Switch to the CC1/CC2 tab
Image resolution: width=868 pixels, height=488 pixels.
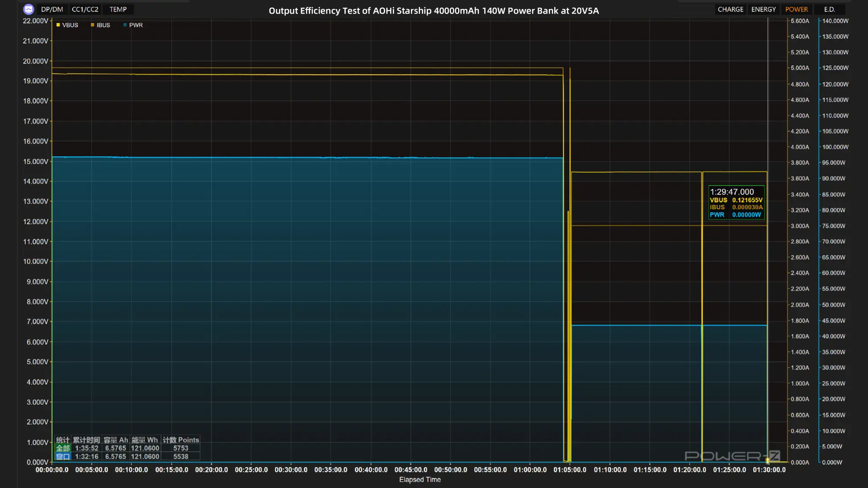point(85,9)
